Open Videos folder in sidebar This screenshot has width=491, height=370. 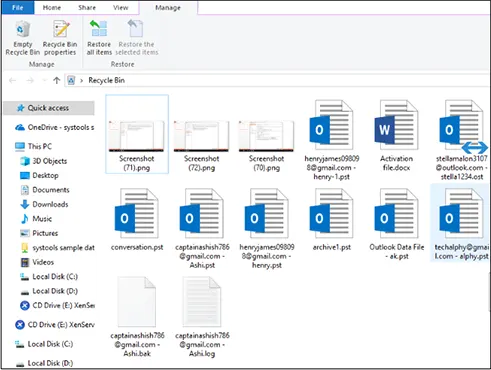(37, 262)
